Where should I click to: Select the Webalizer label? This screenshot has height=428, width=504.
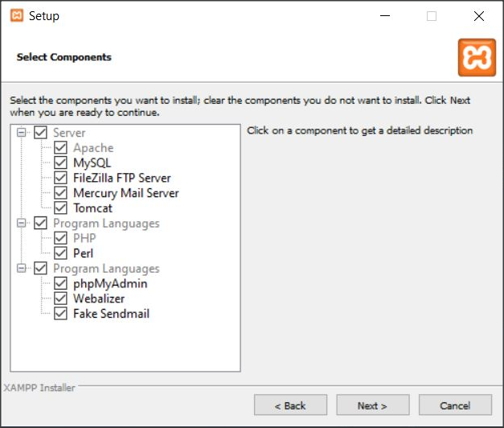tap(99, 298)
